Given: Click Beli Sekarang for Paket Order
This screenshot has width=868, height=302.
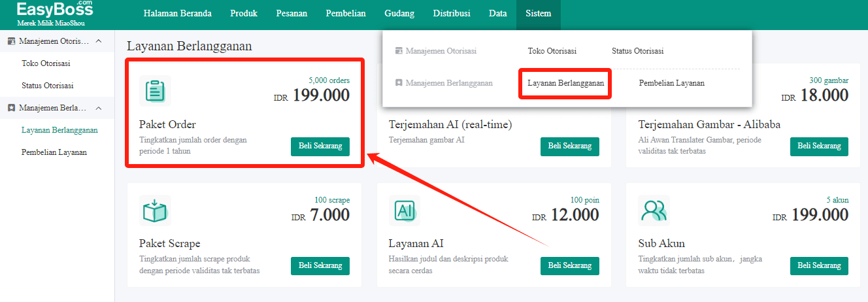Looking at the screenshot, I should coord(320,146).
